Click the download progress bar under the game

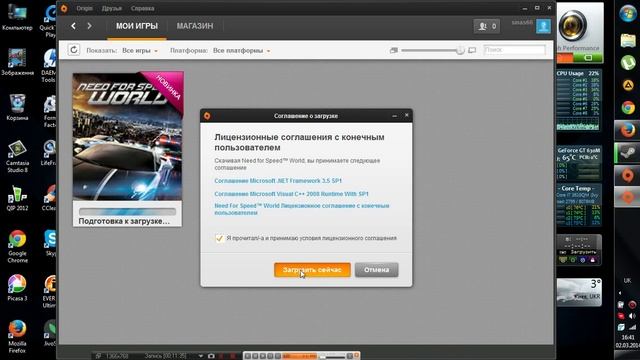pos(127,211)
